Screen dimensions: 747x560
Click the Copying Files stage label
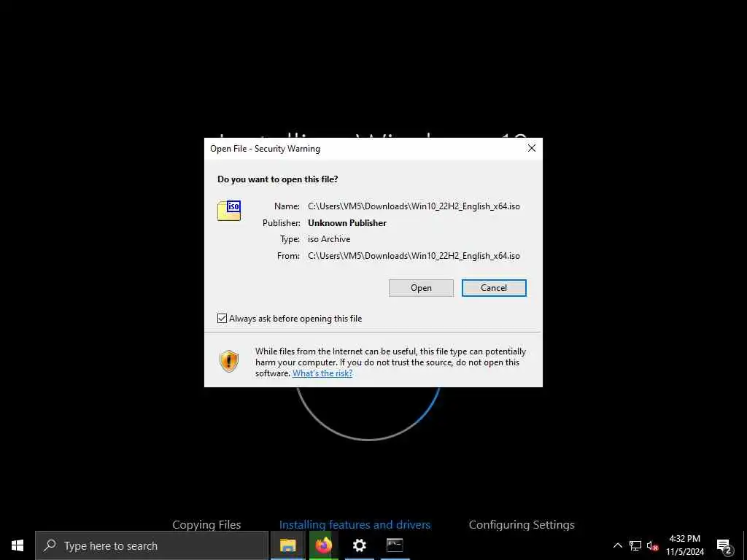pyautogui.click(x=206, y=525)
